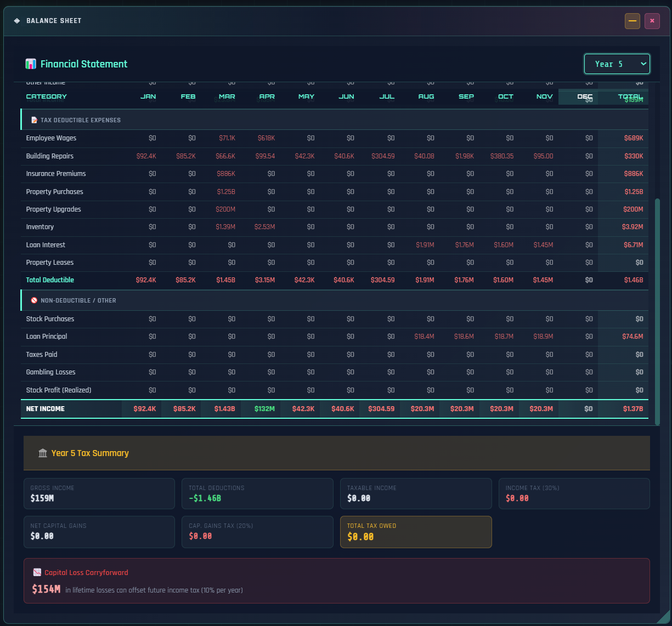The height and width of the screenshot is (626, 672).
Task: Click the Net Income row label
Action: (46, 409)
